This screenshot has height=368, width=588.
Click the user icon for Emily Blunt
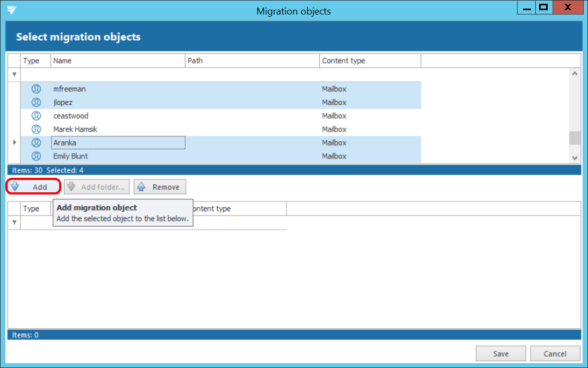click(x=36, y=156)
